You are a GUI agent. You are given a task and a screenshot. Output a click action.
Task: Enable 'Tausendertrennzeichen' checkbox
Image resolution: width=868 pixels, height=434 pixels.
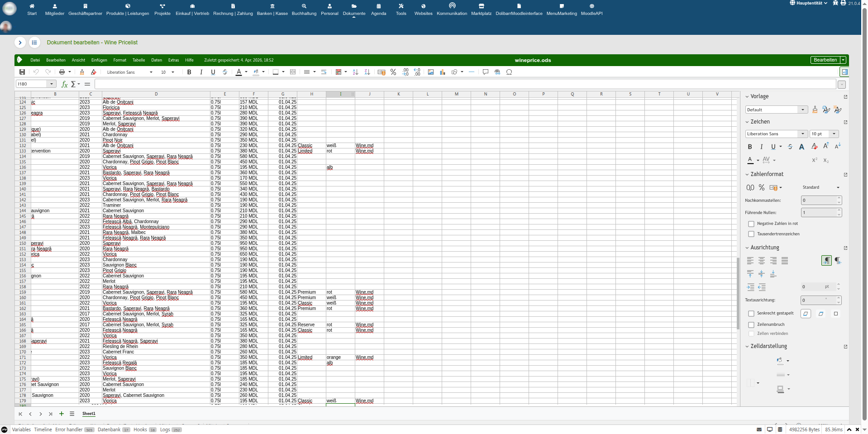(751, 234)
